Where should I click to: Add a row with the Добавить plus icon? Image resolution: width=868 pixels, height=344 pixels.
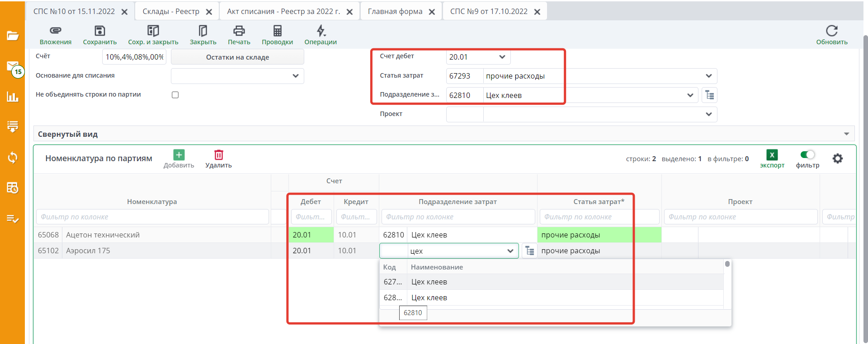click(179, 155)
